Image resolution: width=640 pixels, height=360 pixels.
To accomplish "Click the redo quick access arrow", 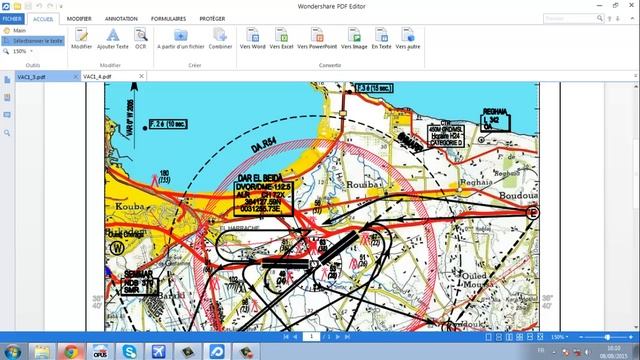I will click(50, 6).
